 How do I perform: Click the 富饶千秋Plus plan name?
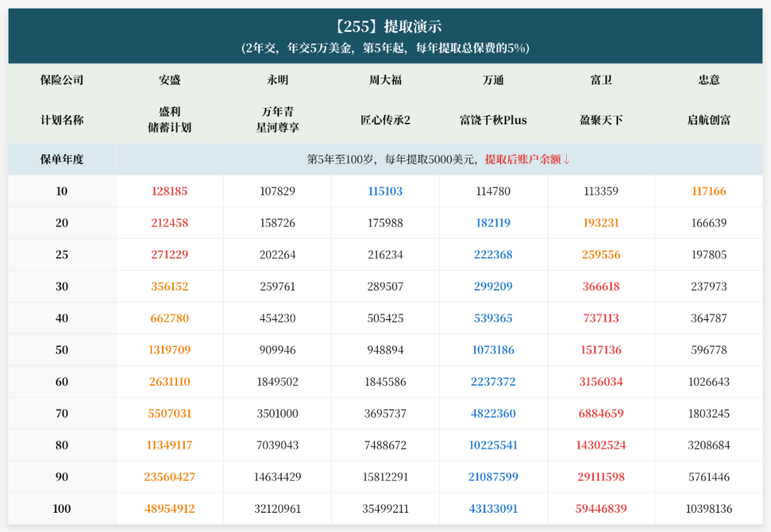tap(493, 120)
